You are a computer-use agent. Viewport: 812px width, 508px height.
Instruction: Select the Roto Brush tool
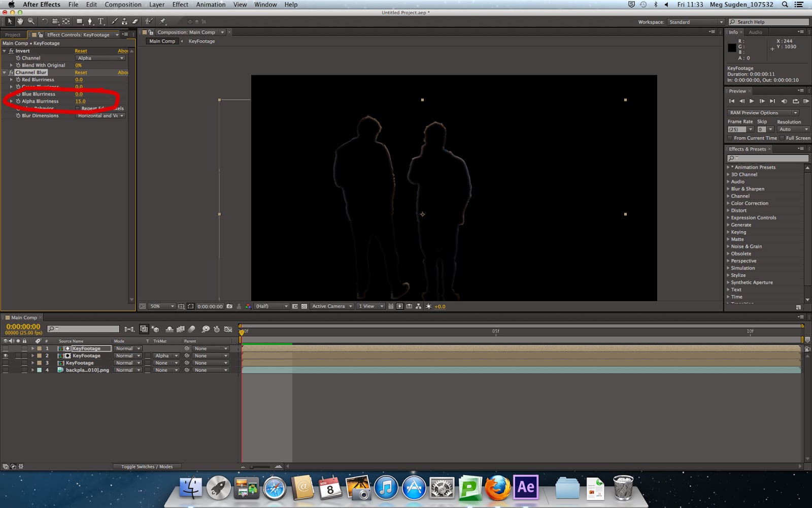[149, 21]
